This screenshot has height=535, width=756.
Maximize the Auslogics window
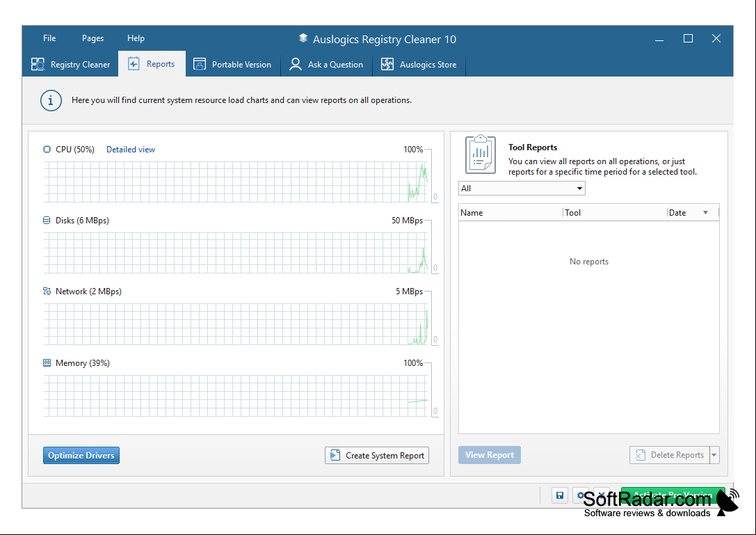[688, 38]
